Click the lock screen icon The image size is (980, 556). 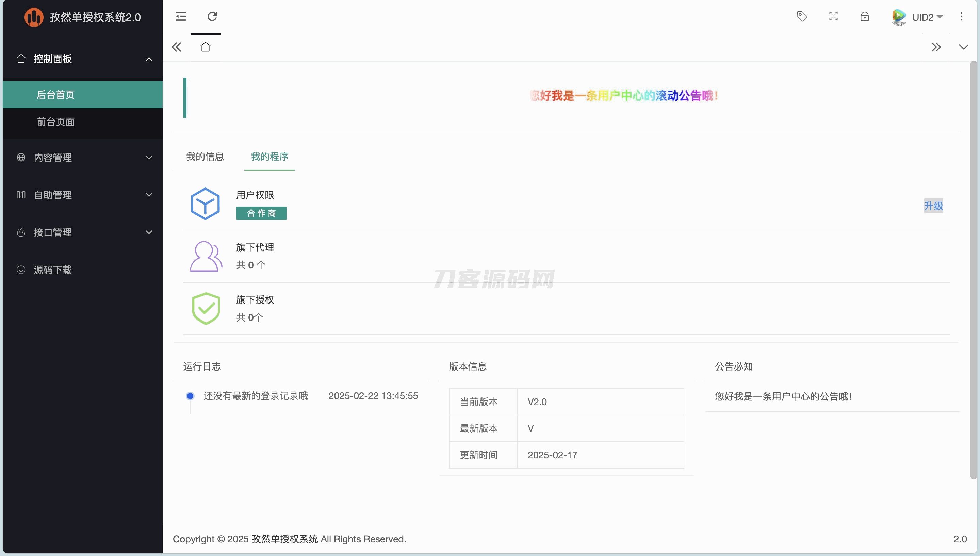(x=865, y=16)
